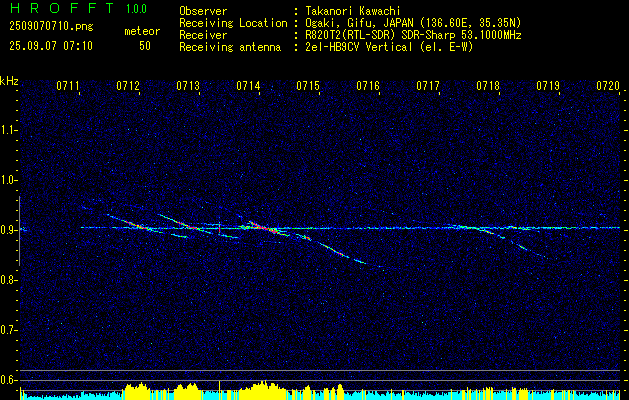Click the 'Receiving Location' field label
Image resolution: width=629 pixels, height=400 pixels.
[x=233, y=23]
